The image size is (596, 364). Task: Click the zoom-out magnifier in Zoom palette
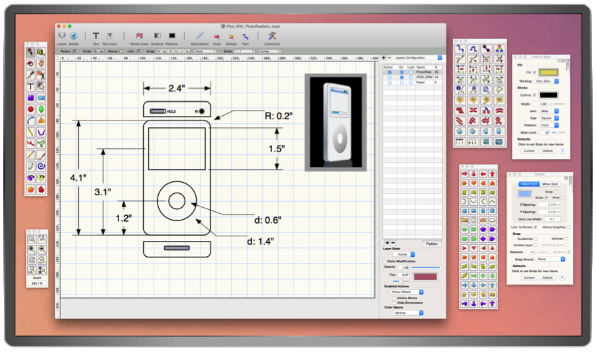coord(42,250)
